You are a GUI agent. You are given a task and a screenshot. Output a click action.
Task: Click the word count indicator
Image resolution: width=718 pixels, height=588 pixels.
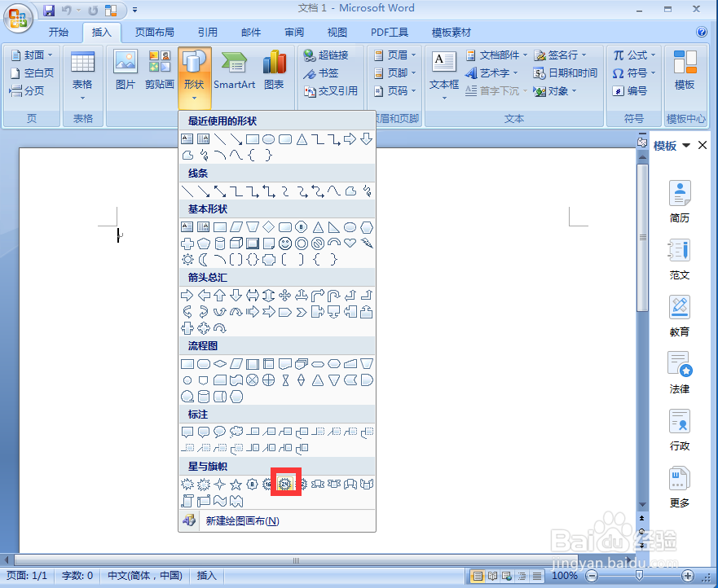[77, 576]
